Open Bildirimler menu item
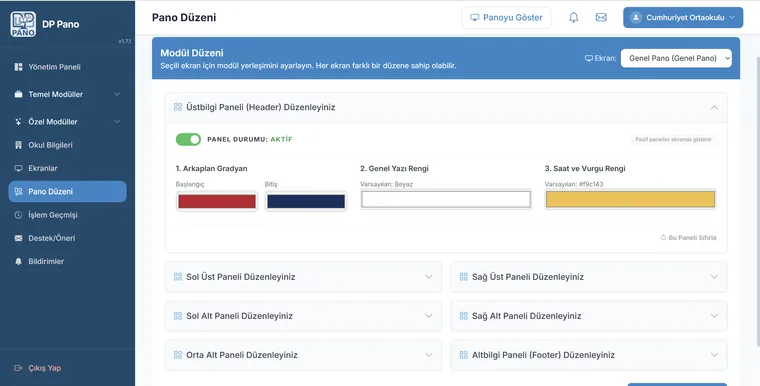This screenshot has width=760, height=386. point(67,261)
